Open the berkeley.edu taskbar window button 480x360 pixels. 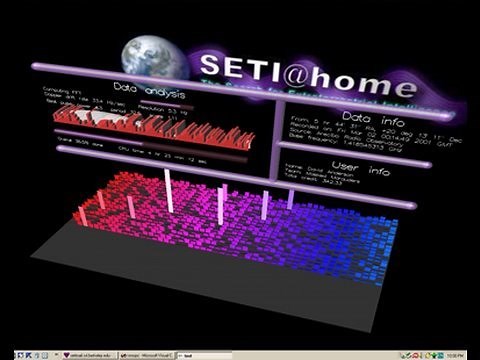(90, 356)
